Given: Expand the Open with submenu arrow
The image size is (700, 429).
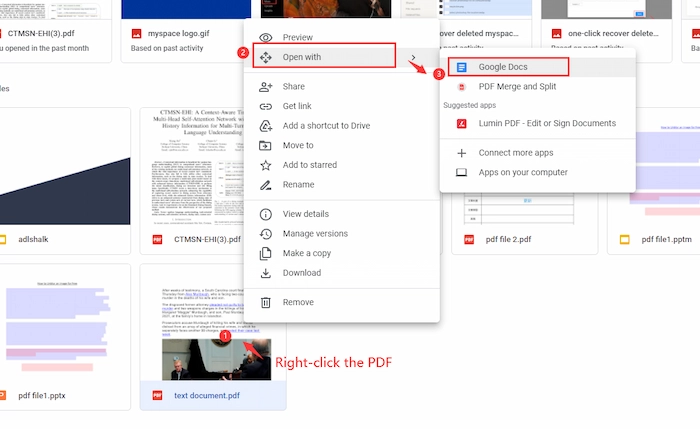Looking at the screenshot, I should click(x=413, y=57).
